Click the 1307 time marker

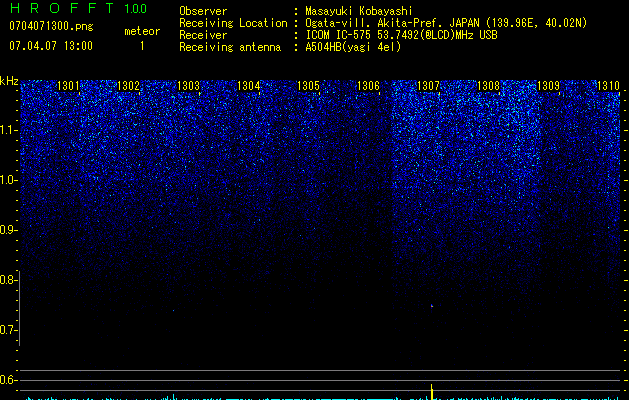pos(428,86)
